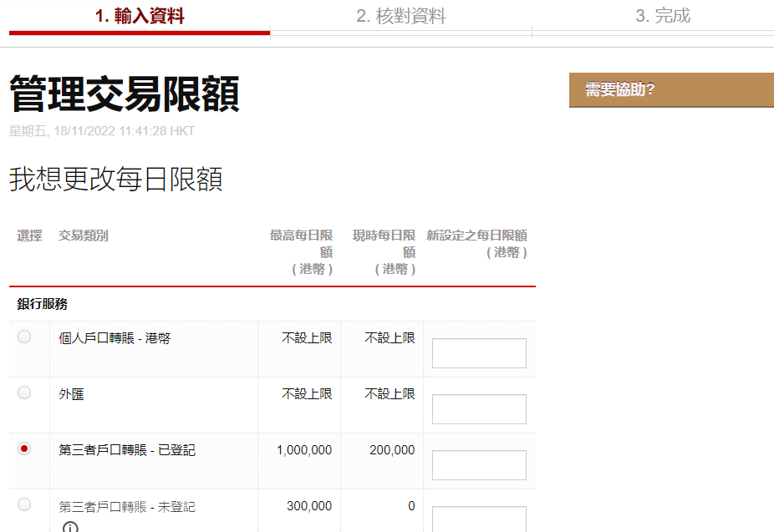Image resolution: width=774 pixels, height=532 pixels.
Task: Switch to step 2. 核對資料
Action: click(x=400, y=17)
